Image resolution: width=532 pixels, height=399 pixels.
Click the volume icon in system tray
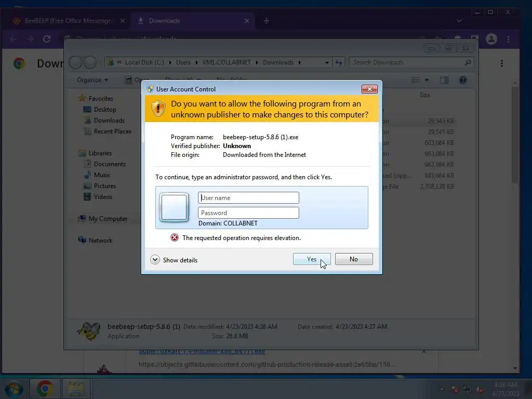click(480, 390)
